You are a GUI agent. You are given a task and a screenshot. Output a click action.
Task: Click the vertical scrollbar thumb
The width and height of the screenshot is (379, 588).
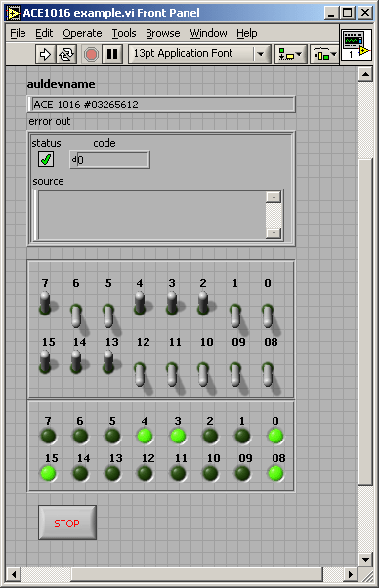click(x=365, y=322)
